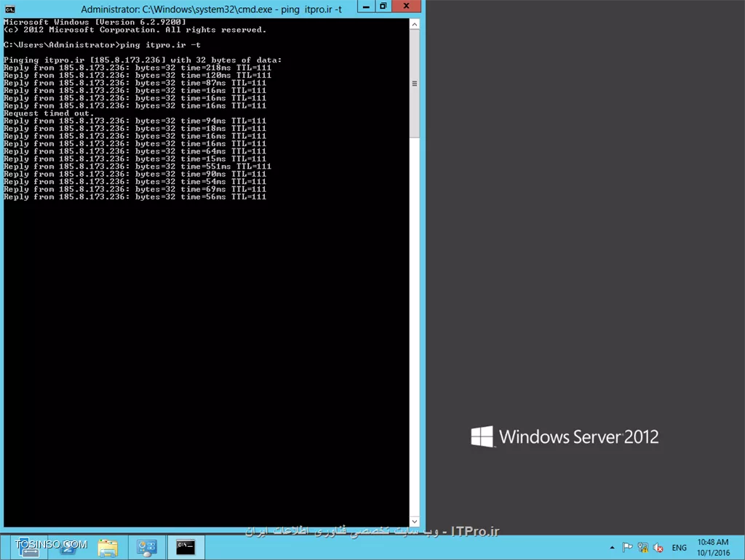
Task: Click the 'ping itpro.ir -t' command line
Action: [102, 44]
